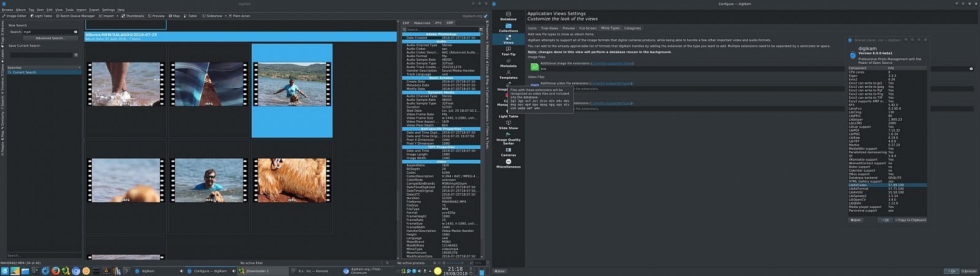Open Collections settings page in Configure
The width and height of the screenshot is (980, 276).
(x=508, y=28)
